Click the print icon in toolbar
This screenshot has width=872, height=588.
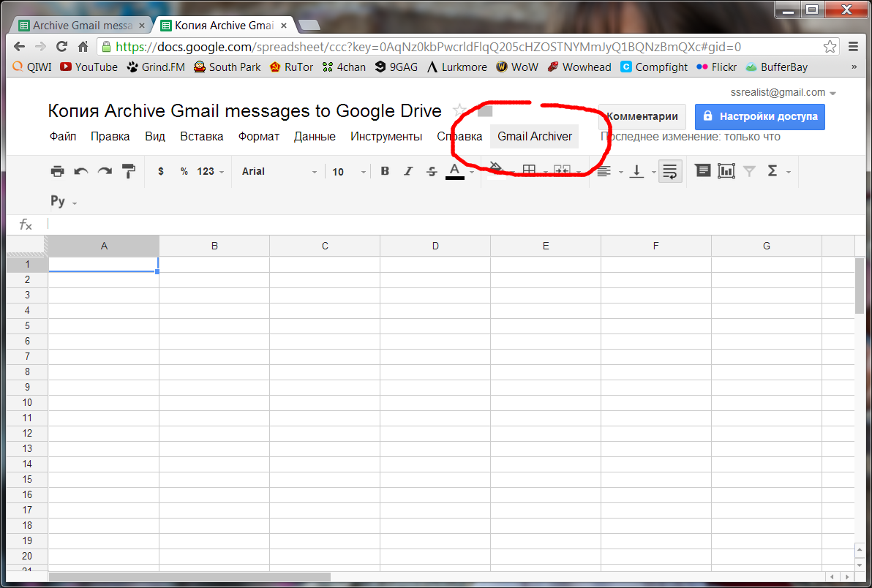[57, 171]
